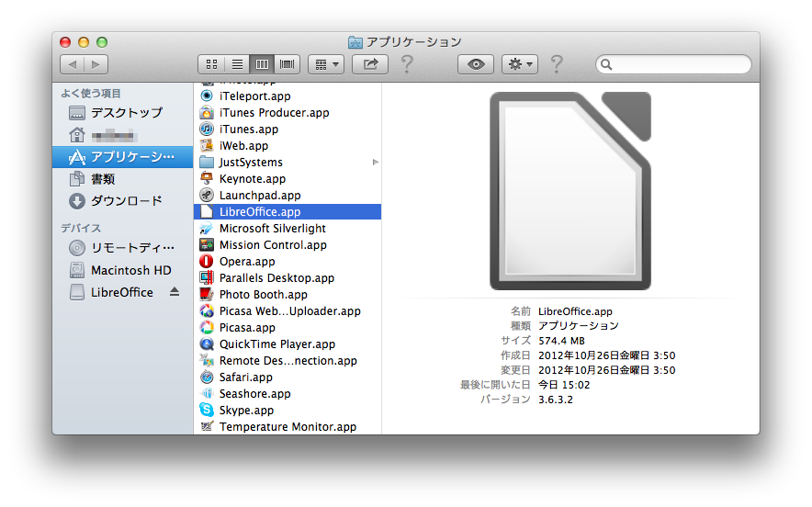Image resolution: width=812 pixels, height=507 pixels.
Task: Click the Temperature Monitor.app icon
Action: 207,427
